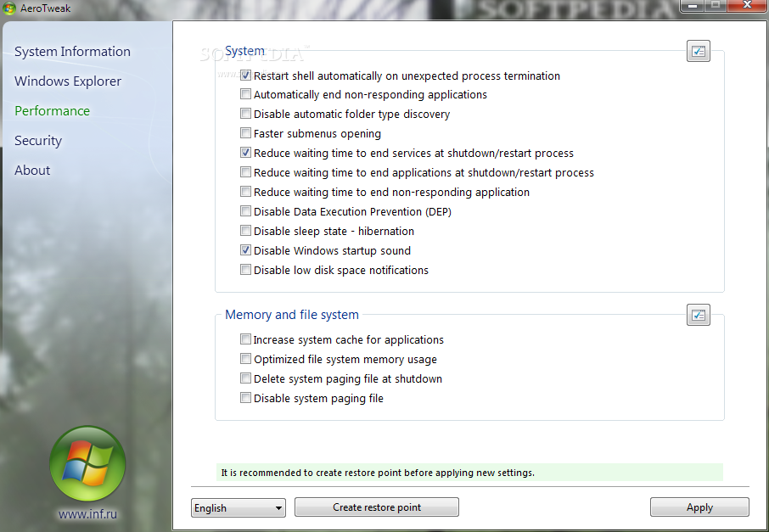The width and height of the screenshot is (769, 532).
Task: Go to the Security section
Action: coord(38,141)
